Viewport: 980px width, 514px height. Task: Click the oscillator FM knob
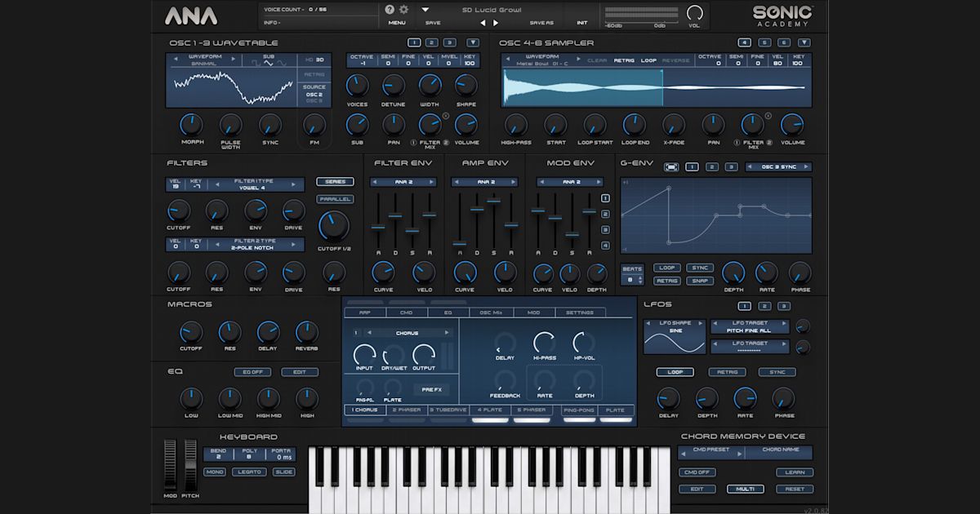[x=314, y=125]
